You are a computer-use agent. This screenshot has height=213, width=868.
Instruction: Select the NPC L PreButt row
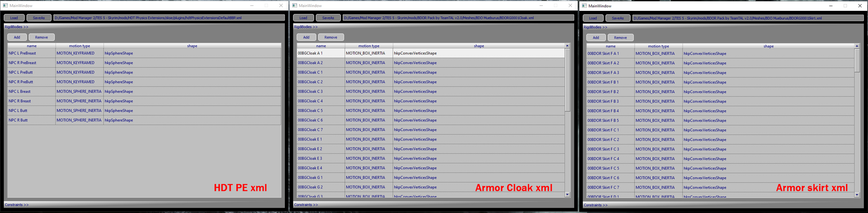click(x=144, y=72)
